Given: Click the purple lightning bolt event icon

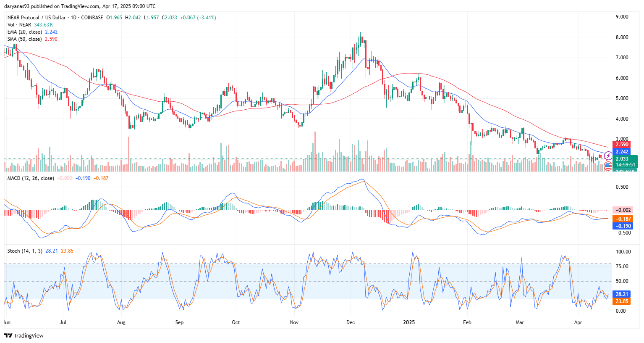Looking at the screenshot, I should click(608, 156).
